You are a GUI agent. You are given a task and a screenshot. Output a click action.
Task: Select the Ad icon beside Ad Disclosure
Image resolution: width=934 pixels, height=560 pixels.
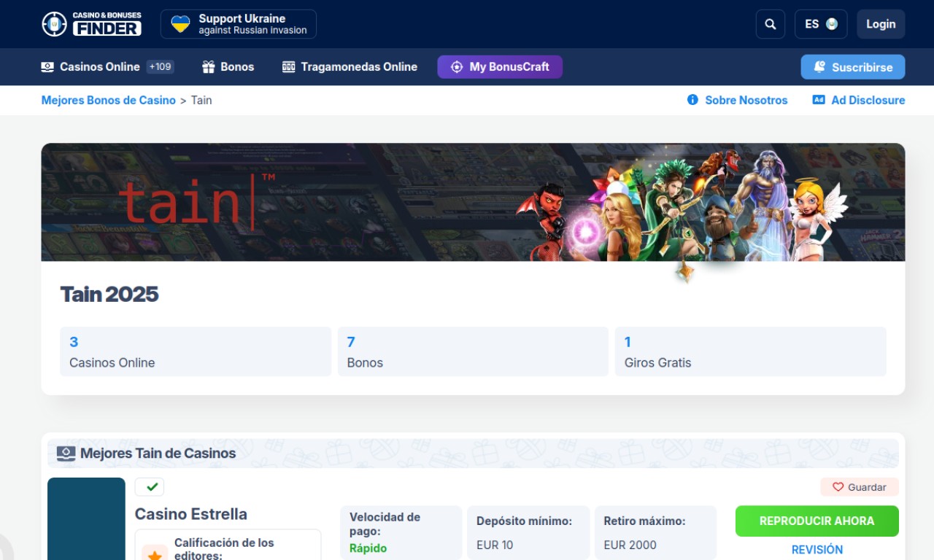(819, 100)
